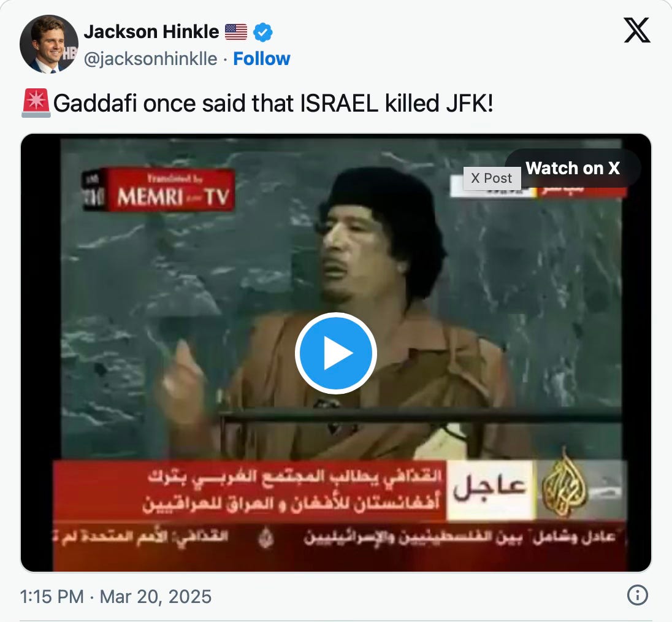Click the red siren emoji in the post

[x=36, y=103]
